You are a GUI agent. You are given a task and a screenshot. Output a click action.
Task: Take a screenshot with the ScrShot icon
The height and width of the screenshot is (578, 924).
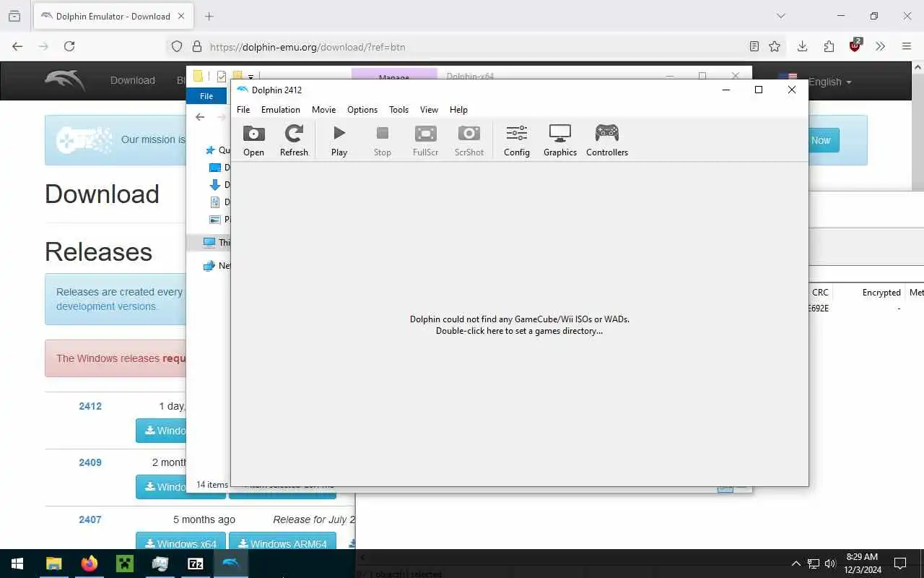point(469,140)
